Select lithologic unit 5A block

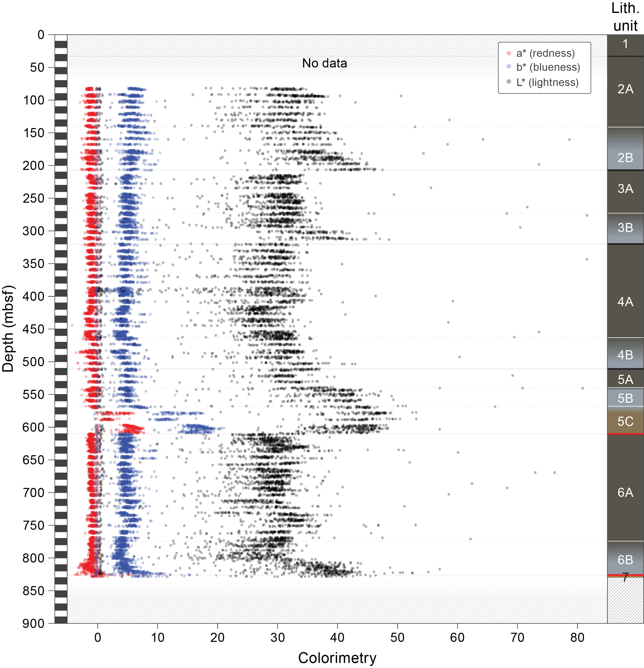625,379
